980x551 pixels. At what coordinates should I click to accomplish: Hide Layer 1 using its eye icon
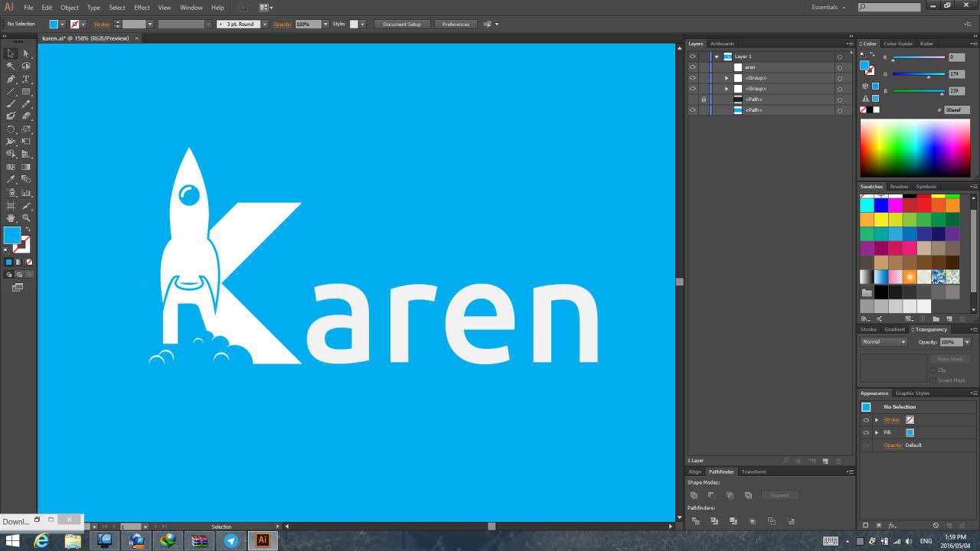tap(692, 57)
